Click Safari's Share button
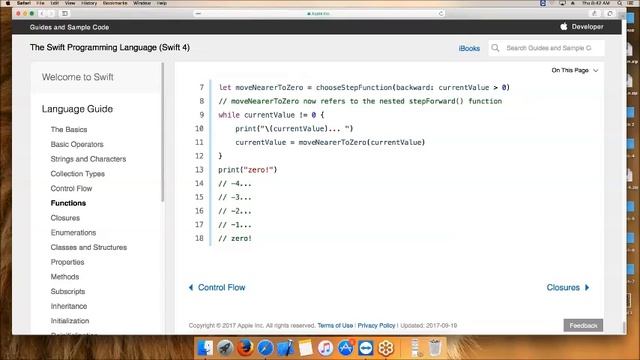 594,13
